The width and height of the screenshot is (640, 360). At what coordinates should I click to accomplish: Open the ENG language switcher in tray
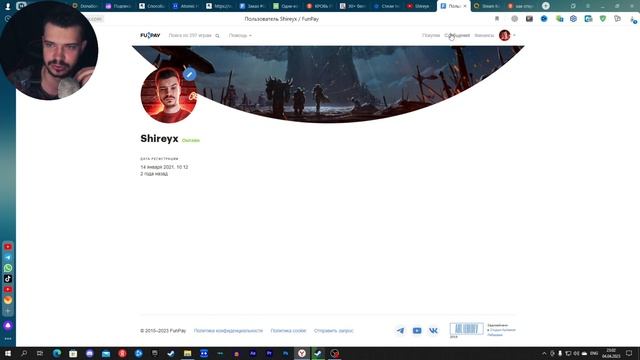point(594,353)
